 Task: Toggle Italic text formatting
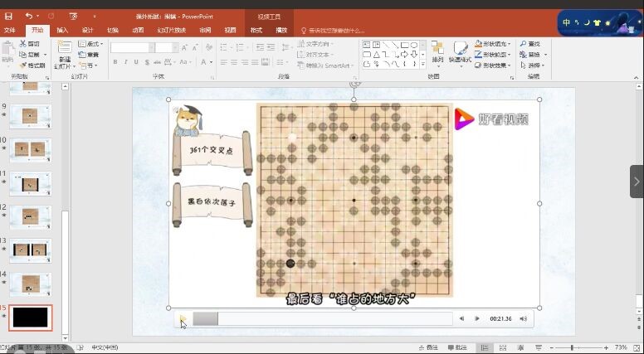[125, 62]
